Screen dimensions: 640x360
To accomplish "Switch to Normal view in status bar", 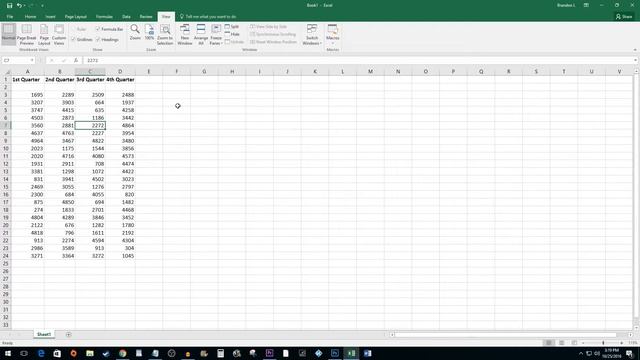I will [x=549, y=343].
